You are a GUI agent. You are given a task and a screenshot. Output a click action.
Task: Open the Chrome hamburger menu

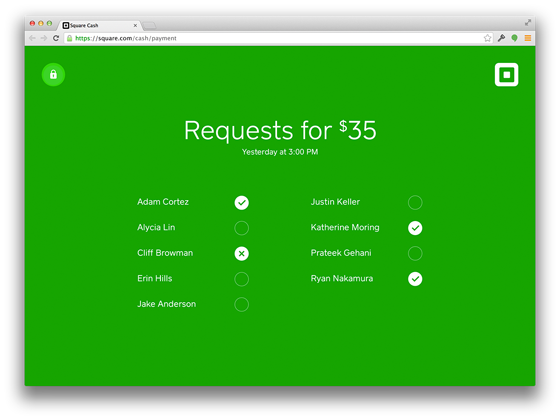[528, 38]
